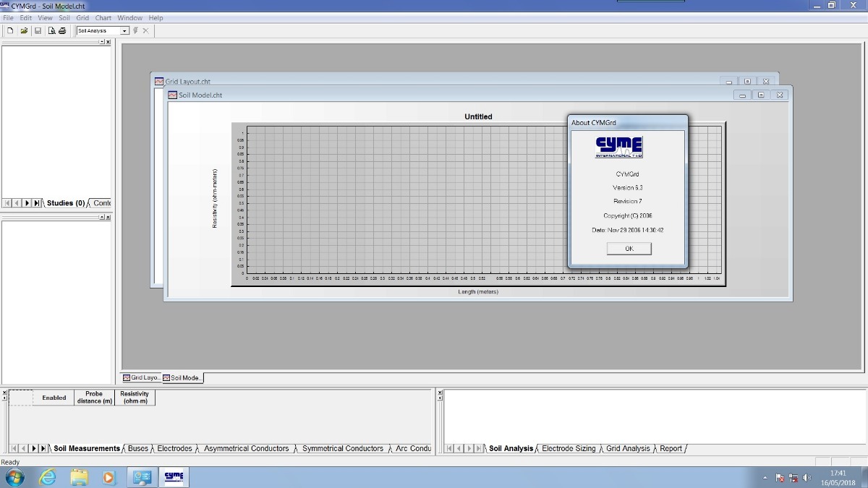Minimize the Soil Model.cht child window

[742, 95]
